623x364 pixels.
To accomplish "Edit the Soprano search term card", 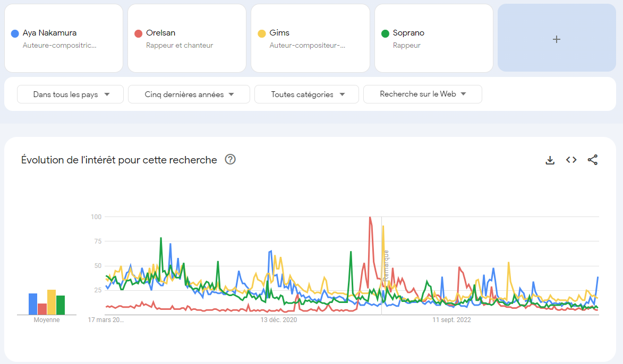I will click(434, 38).
